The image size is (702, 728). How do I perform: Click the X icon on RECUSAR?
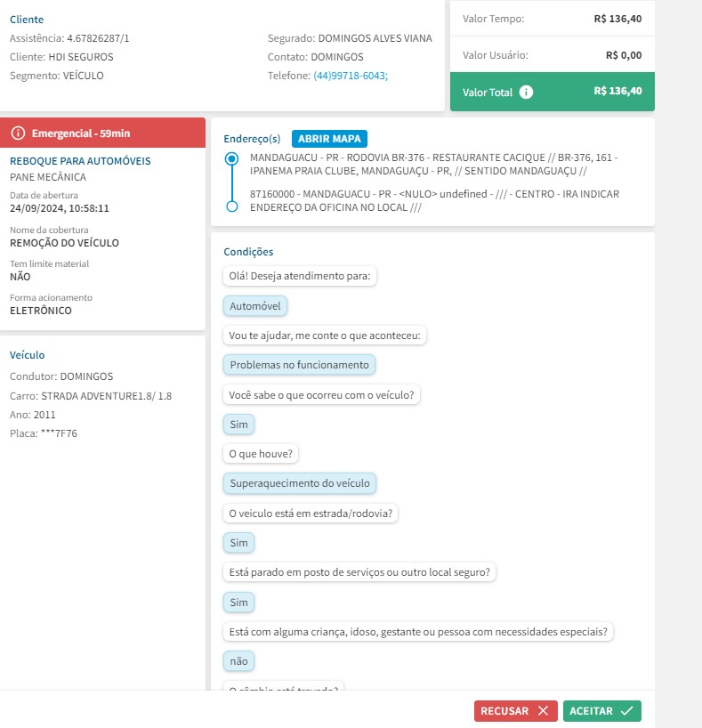click(543, 711)
